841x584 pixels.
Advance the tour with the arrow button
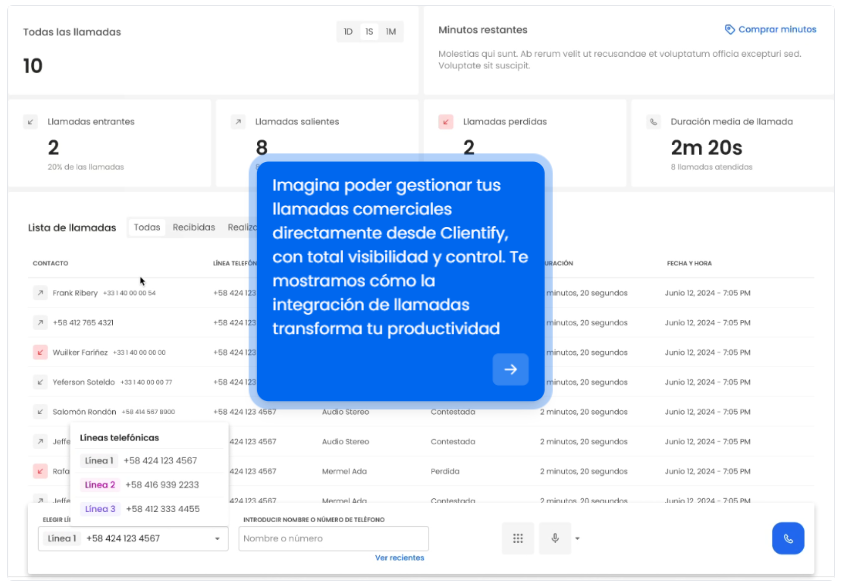point(511,369)
